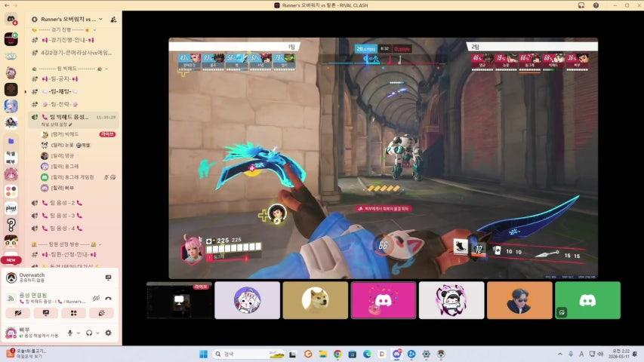Click the 삐부 user profile avatar
Screen dimensions: 644x362
click(x=11, y=333)
